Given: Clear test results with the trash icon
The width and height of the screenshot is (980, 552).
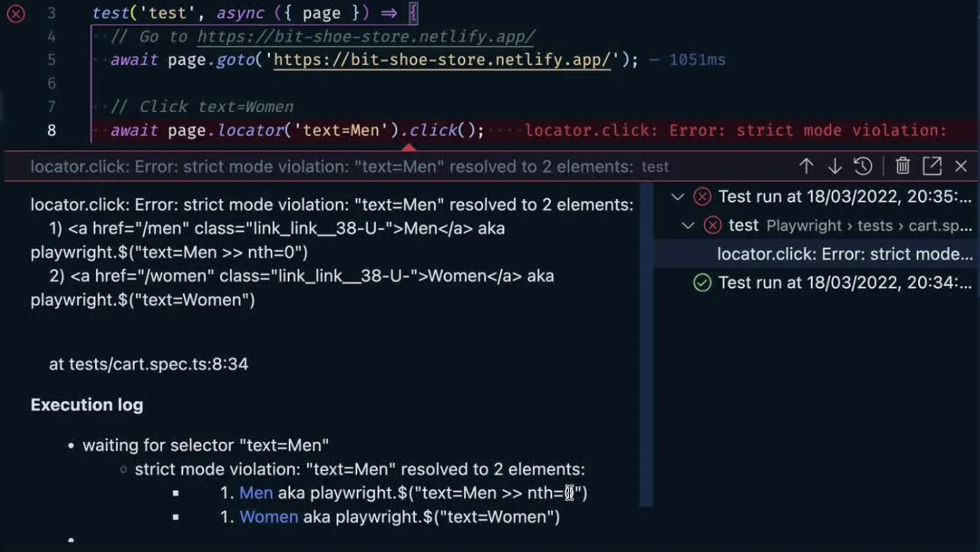Looking at the screenshot, I should tap(903, 166).
